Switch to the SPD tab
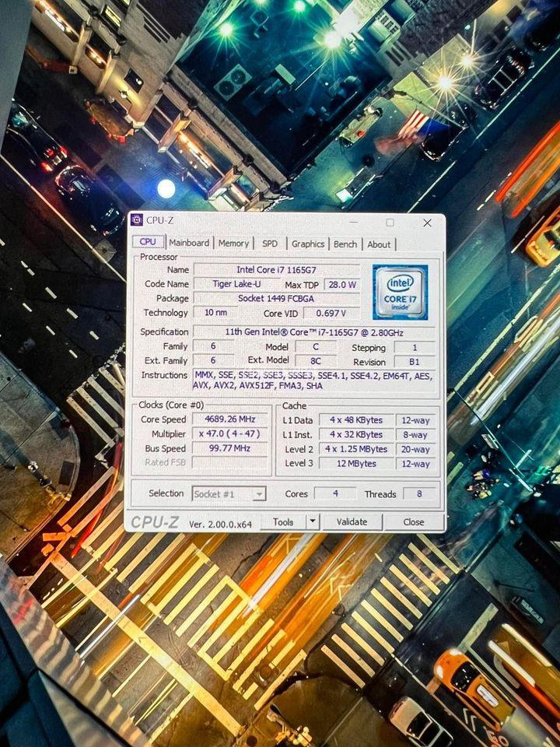The image size is (560, 747). click(x=270, y=243)
